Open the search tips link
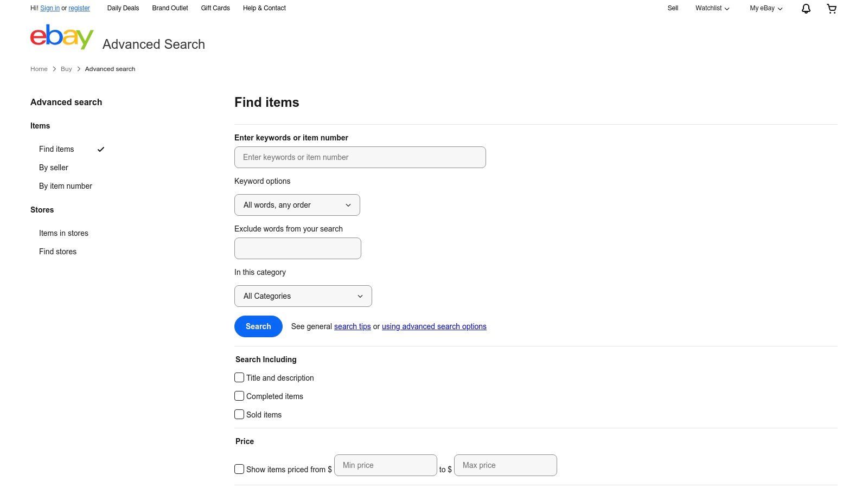 [352, 326]
